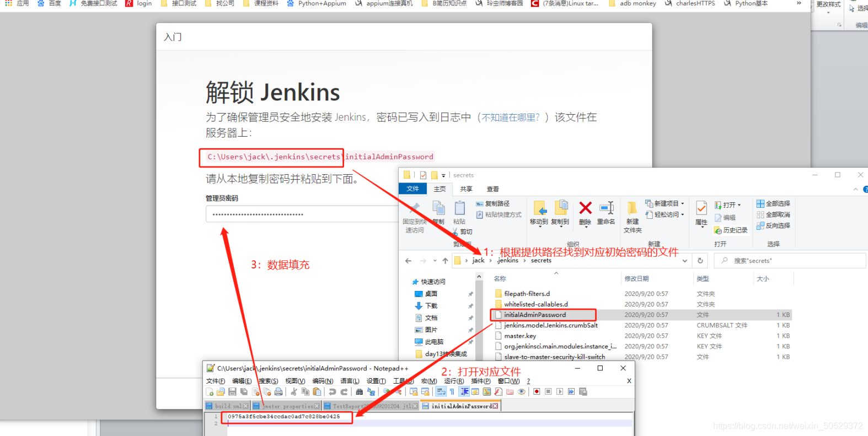Click the Explorer back navigation arrow

click(408, 261)
